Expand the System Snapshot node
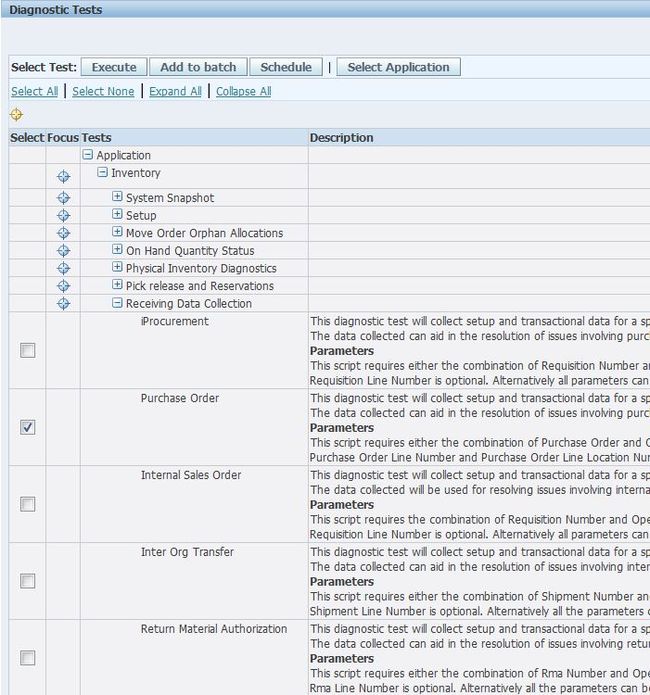This screenshot has width=650, height=695. pos(117,196)
